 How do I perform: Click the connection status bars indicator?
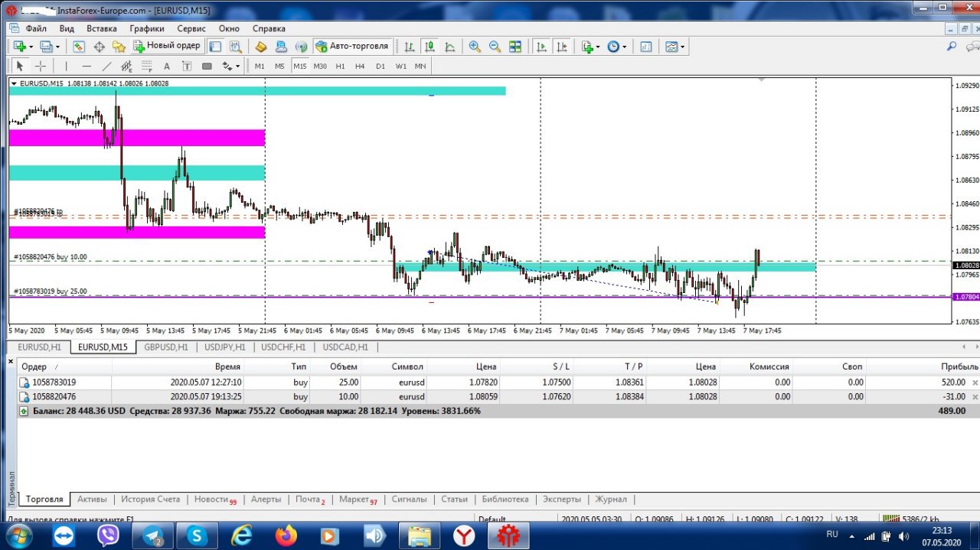point(893,519)
